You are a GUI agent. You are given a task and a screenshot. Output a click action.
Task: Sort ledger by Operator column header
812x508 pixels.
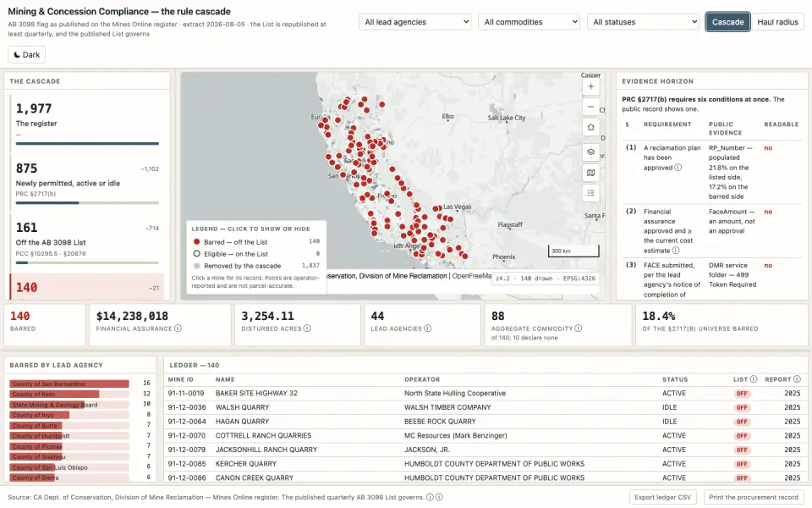422,379
